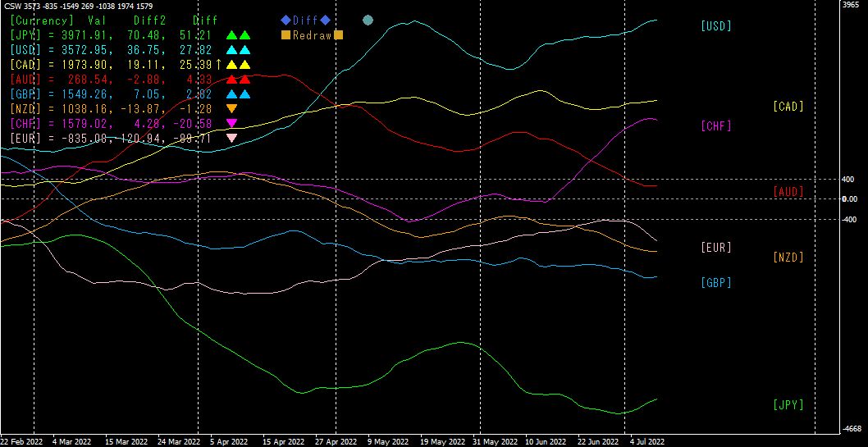The height and width of the screenshot is (447, 868).
Task: Click the -400 level on price scale
Action: 848,220
